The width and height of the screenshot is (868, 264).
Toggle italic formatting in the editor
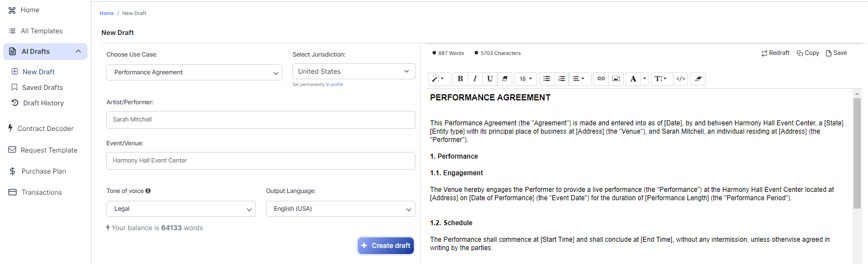[475, 79]
